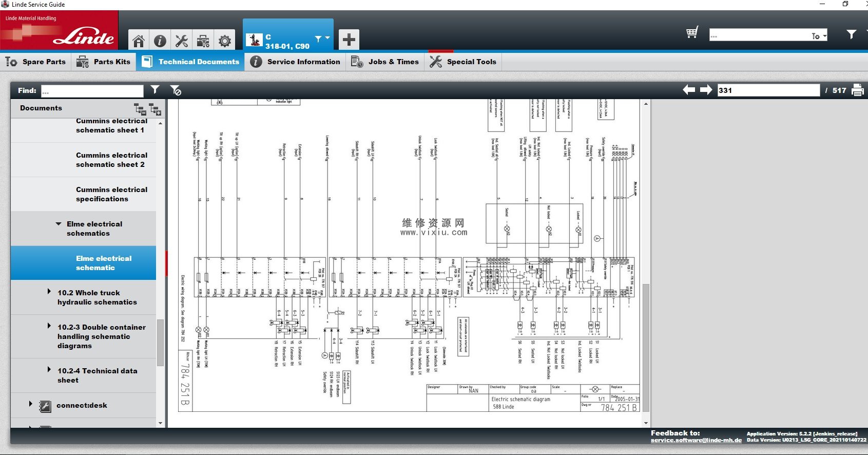
Task: Open the shopping cart
Action: pos(692,33)
